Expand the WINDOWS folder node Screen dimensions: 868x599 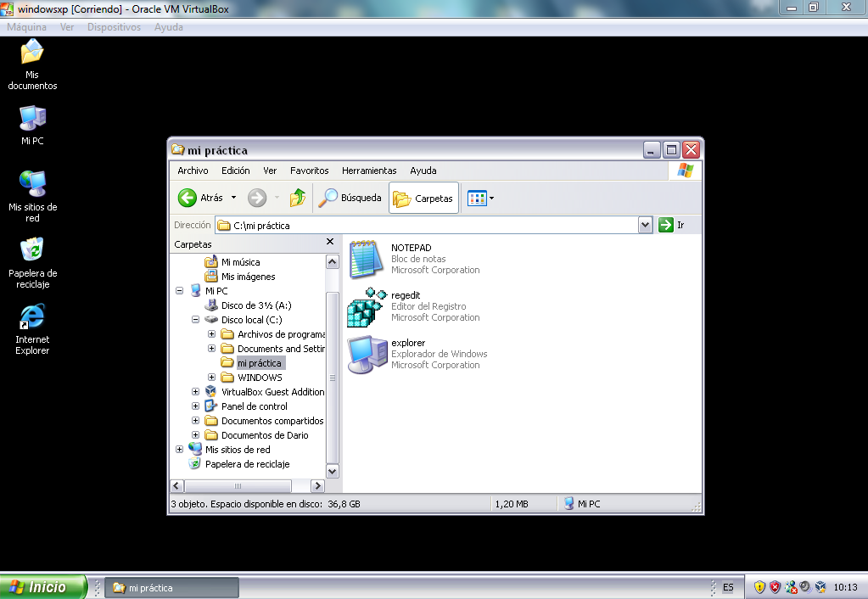click(211, 377)
